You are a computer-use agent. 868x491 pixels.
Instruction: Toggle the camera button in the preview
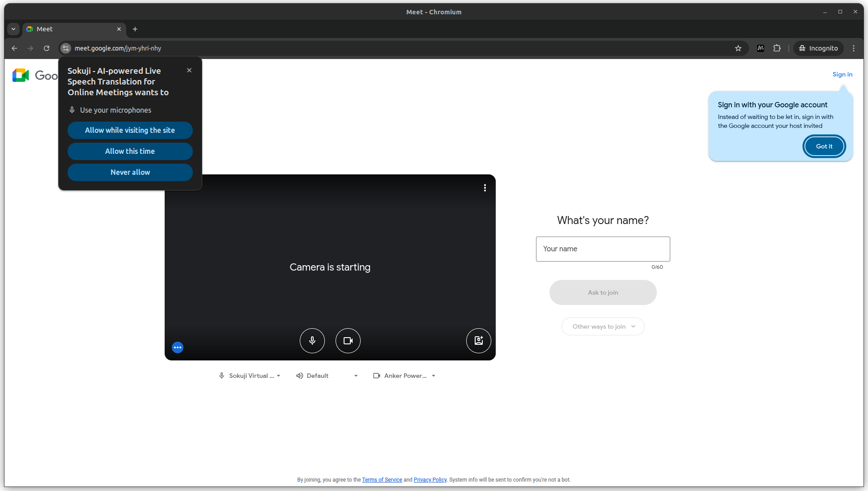(348, 341)
